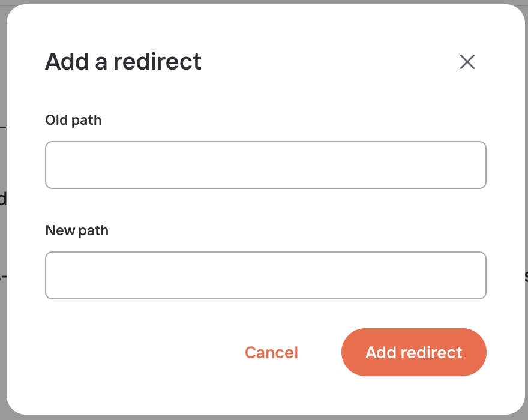Activate the second path entry box
528x420 pixels.
point(266,275)
